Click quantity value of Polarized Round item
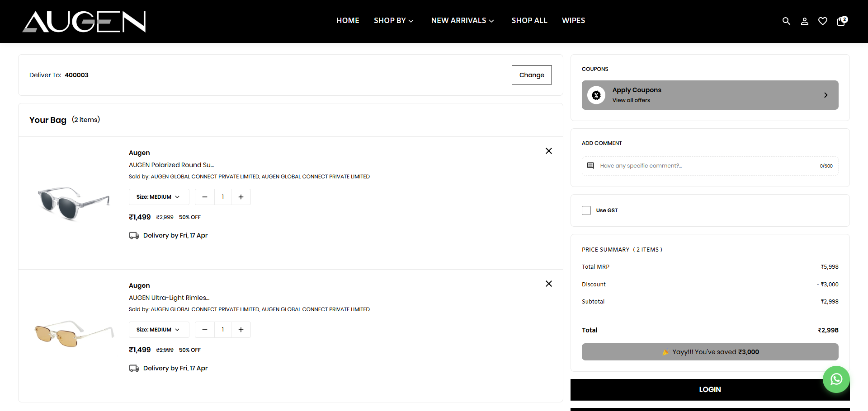The image size is (868, 411). [223, 197]
